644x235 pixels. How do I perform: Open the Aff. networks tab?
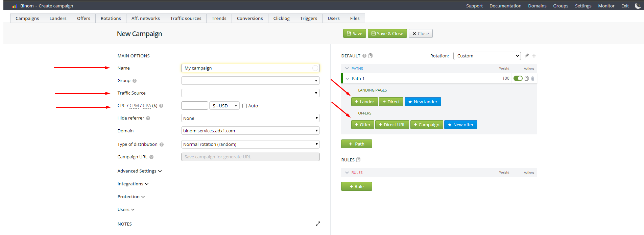pos(146,18)
